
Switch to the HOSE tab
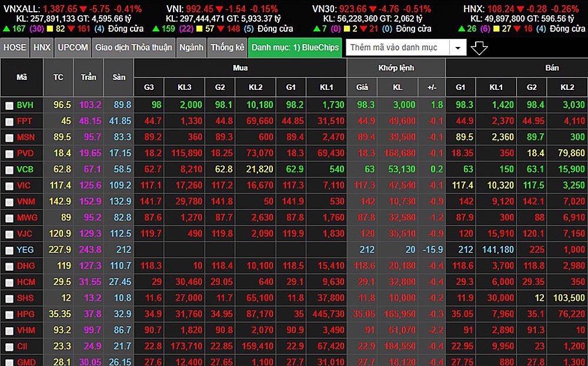tap(15, 48)
